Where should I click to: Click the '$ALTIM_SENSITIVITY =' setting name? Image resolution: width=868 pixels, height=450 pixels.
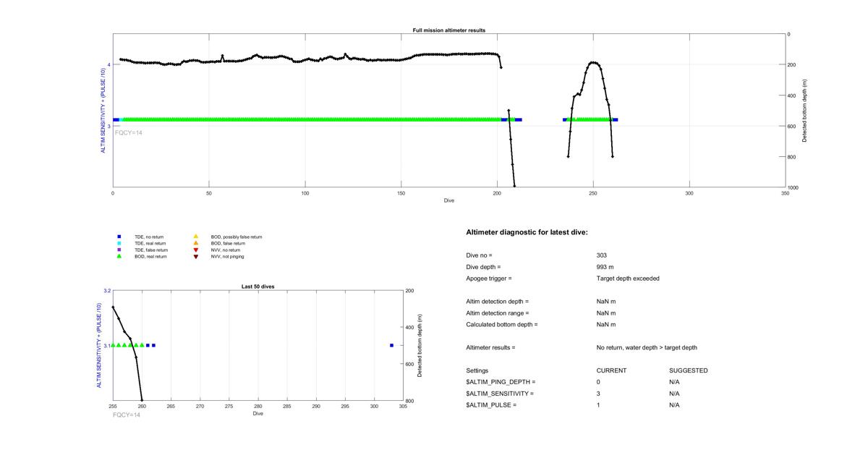pos(500,394)
